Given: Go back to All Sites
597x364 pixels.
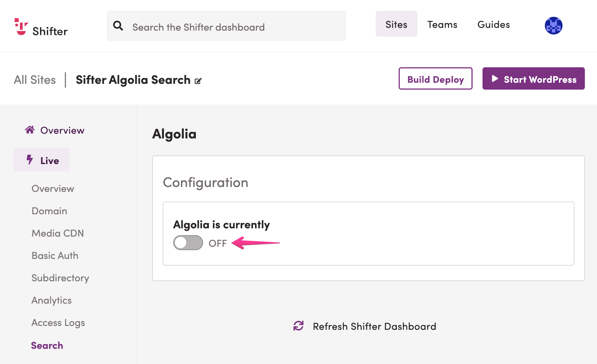Looking at the screenshot, I should pyautogui.click(x=35, y=80).
